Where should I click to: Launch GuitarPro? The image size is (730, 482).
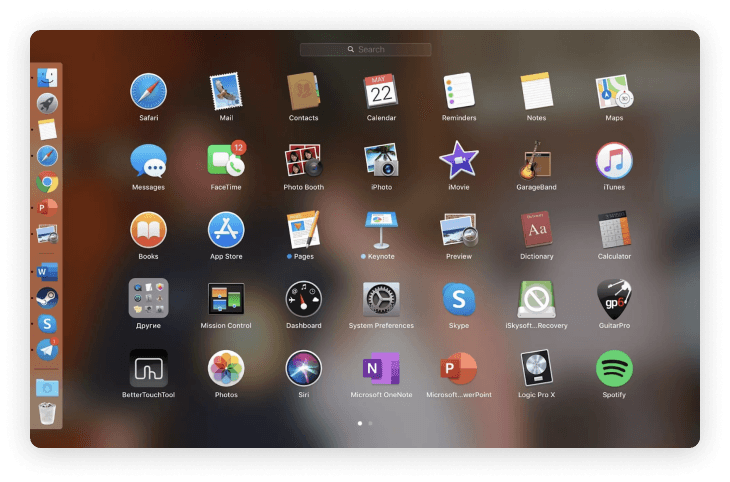click(614, 299)
